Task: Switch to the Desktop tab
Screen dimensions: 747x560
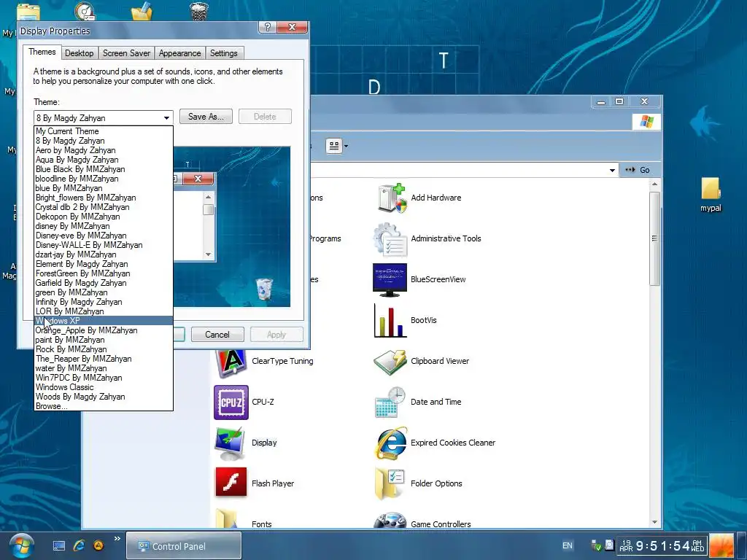Action: point(79,53)
